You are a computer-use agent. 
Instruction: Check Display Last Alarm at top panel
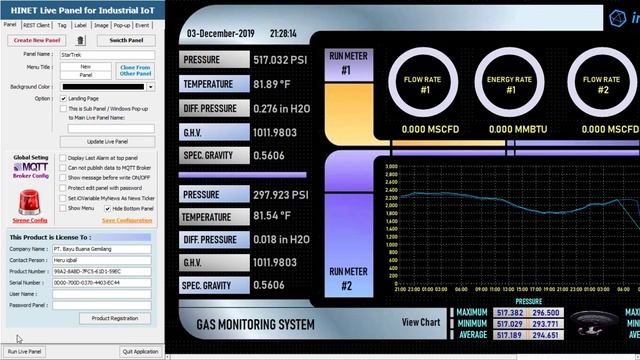point(62,158)
